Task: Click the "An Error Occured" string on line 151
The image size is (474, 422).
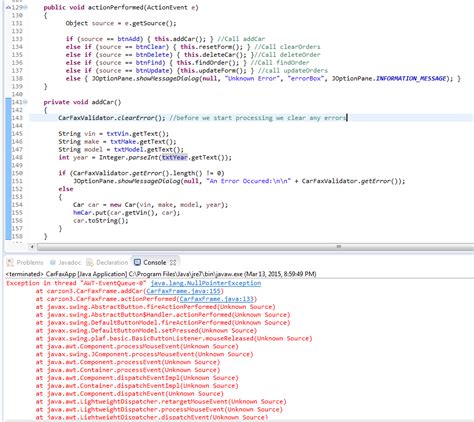Action: [x=249, y=181]
